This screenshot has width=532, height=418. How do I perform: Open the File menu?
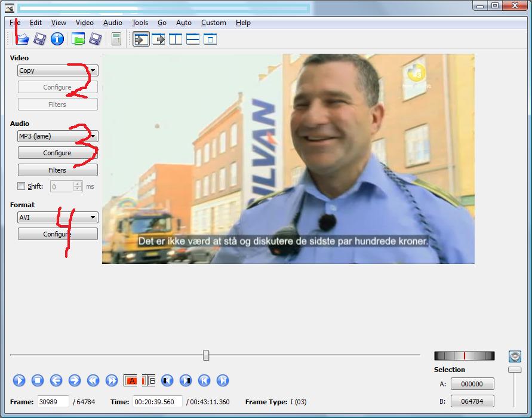coord(15,23)
